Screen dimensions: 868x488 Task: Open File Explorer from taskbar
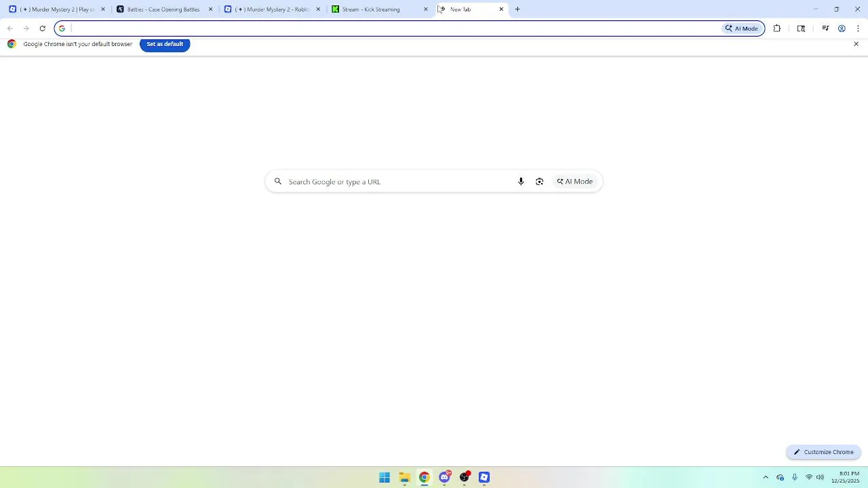tap(404, 477)
